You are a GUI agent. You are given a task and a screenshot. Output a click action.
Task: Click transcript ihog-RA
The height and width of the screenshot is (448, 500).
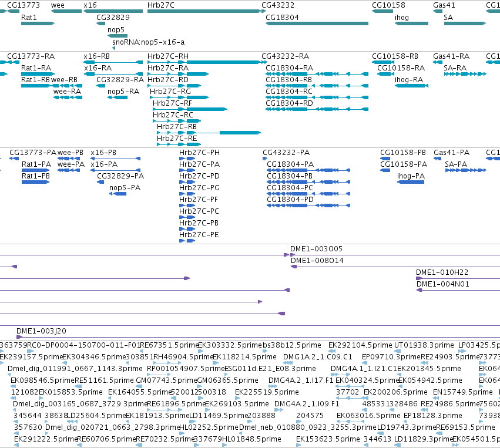409,80
